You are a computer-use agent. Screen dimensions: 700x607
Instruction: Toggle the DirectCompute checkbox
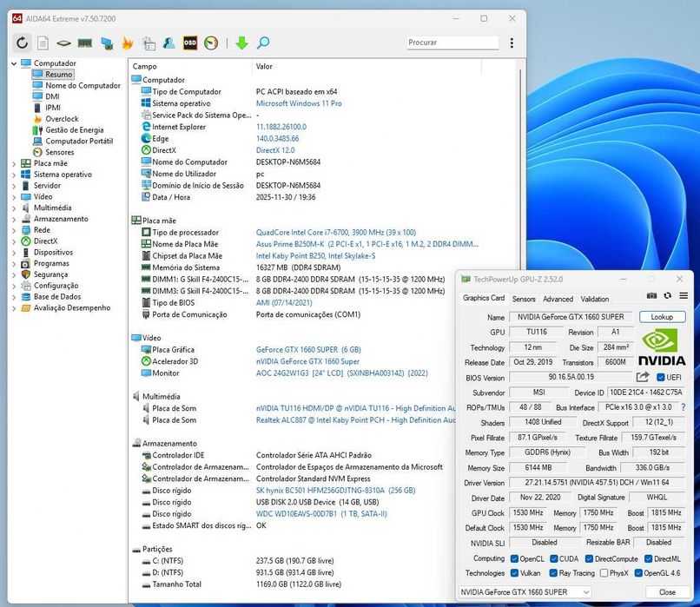589,558
